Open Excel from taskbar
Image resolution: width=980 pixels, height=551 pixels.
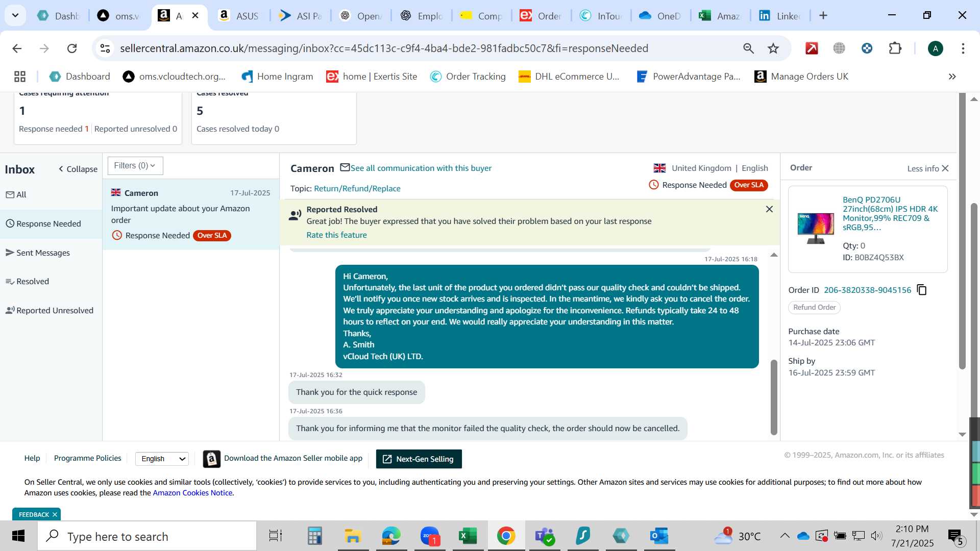[x=467, y=536]
